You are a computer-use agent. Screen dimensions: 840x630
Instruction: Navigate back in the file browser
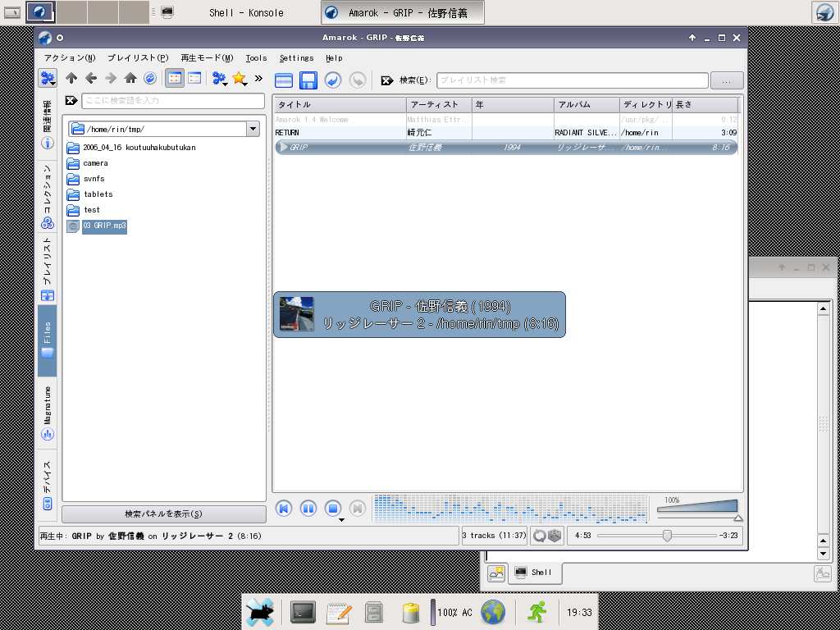click(x=91, y=79)
